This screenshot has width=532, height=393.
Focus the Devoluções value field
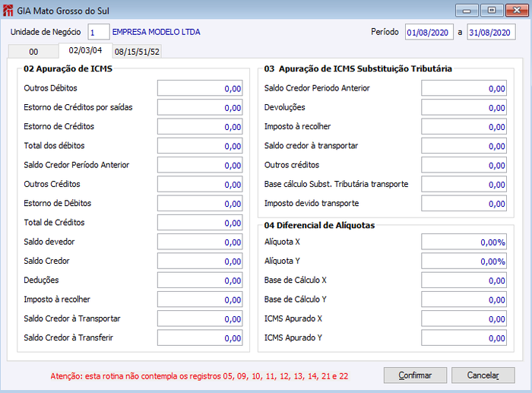click(x=464, y=108)
